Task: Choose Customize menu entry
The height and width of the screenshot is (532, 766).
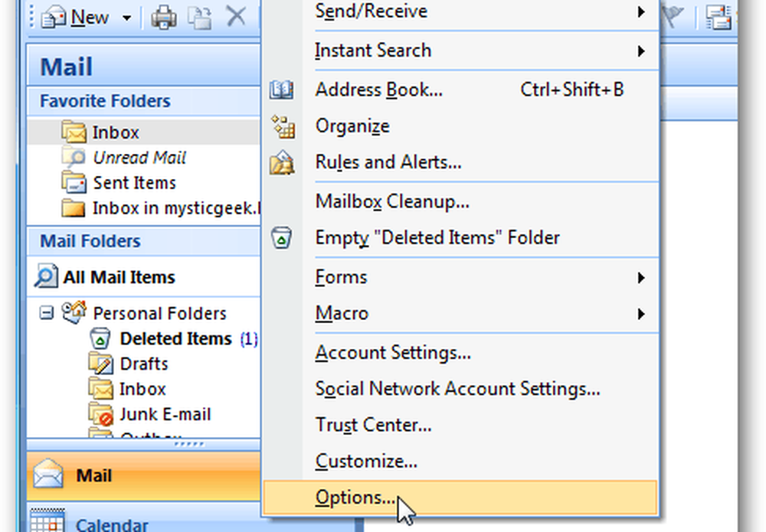Action: [461, 461]
